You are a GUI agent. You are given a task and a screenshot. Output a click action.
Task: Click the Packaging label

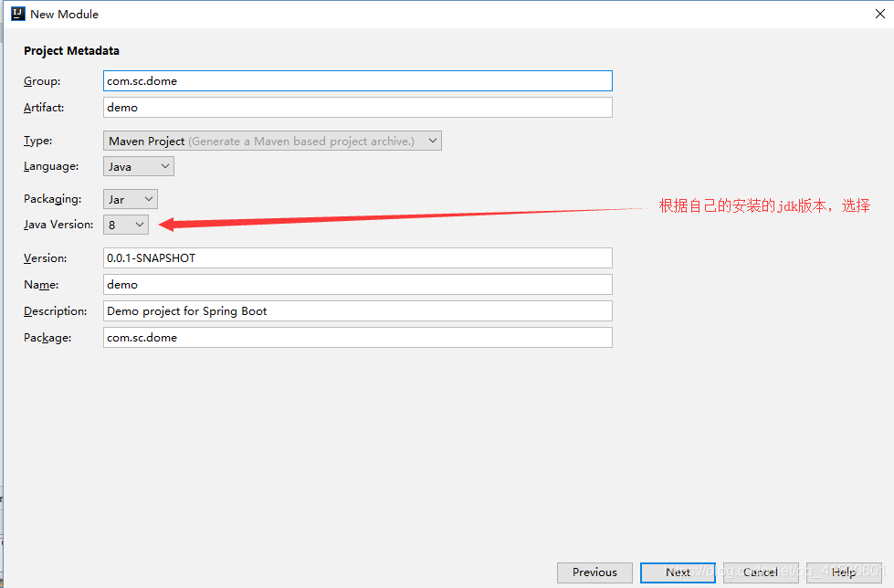click(52, 199)
